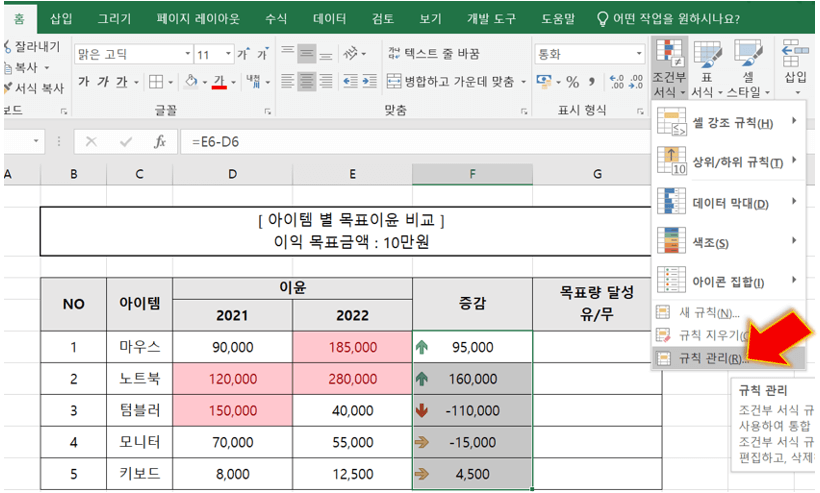Open Data Bars (데이터 막대) submenu
Screen dimensions: 820x493
pos(728,202)
